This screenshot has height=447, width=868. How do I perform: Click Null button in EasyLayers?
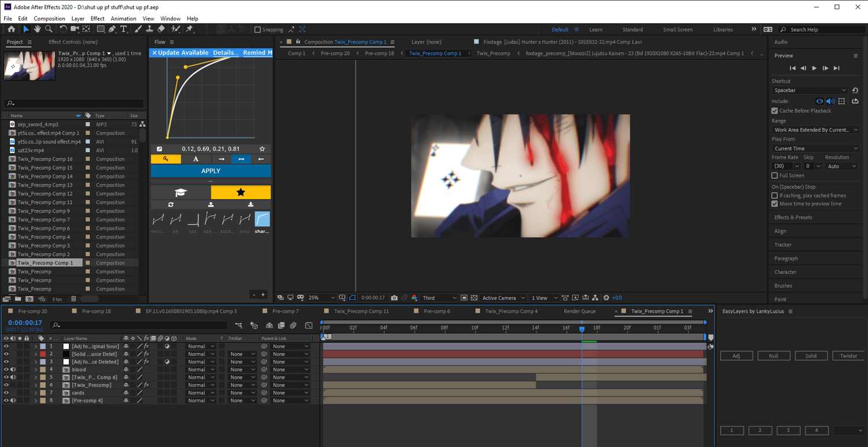coord(774,356)
